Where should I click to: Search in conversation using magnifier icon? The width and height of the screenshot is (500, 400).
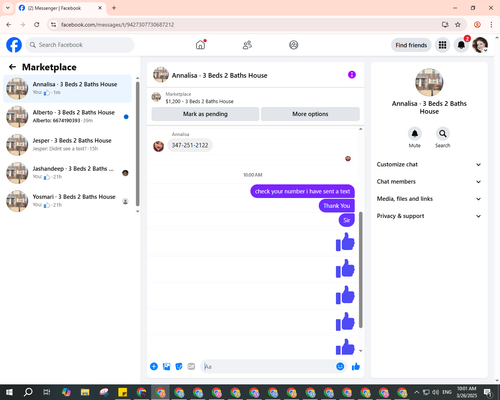click(442, 134)
